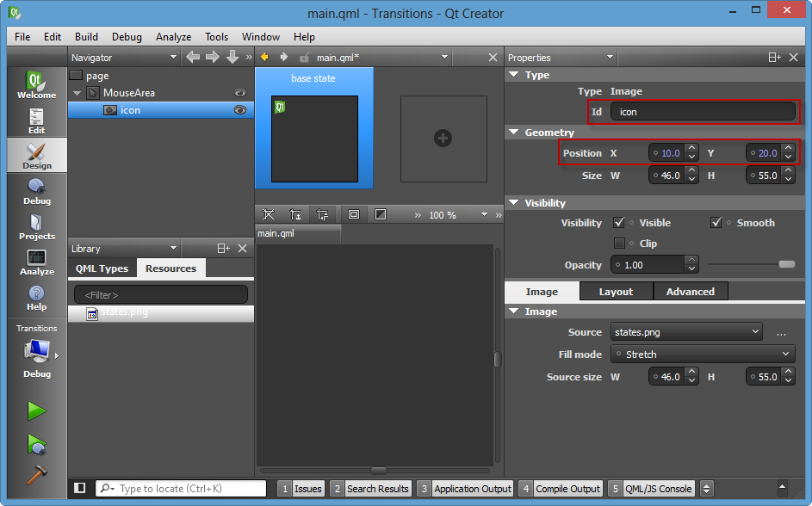Open the File menu
Viewport: 812px width, 506px height.
(22, 37)
